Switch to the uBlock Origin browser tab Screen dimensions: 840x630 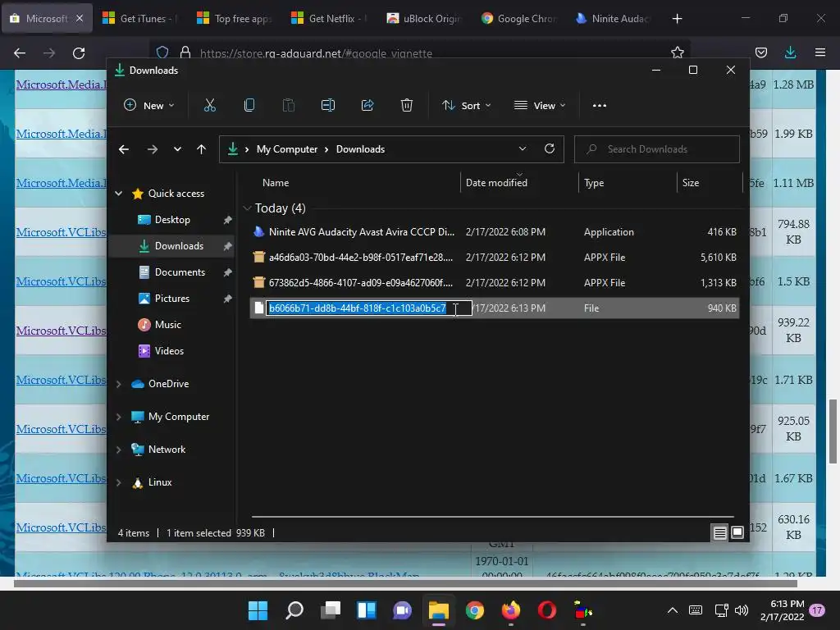click(x=423, y=18)
